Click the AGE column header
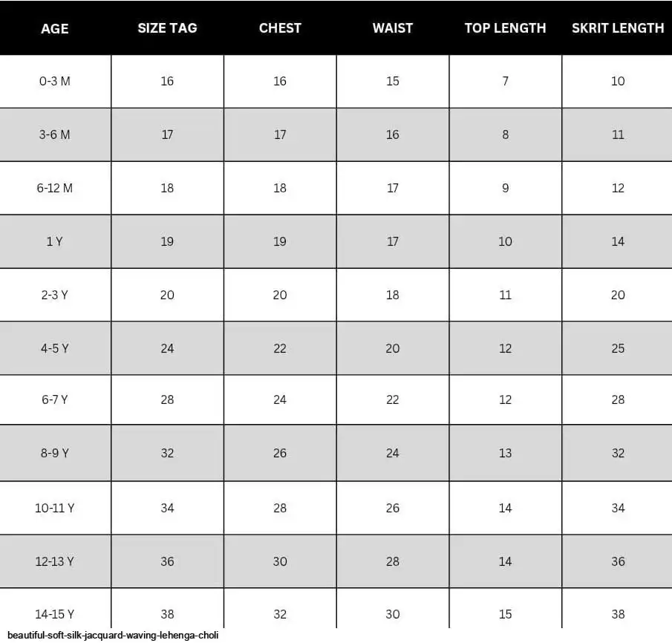 point(55,29)
